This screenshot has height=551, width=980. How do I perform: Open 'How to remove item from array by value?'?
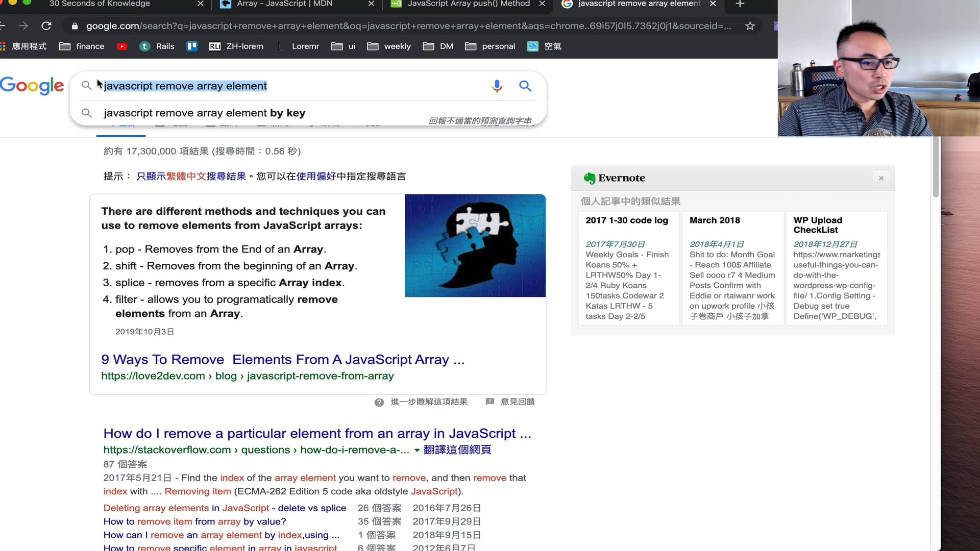click(194, 521)
